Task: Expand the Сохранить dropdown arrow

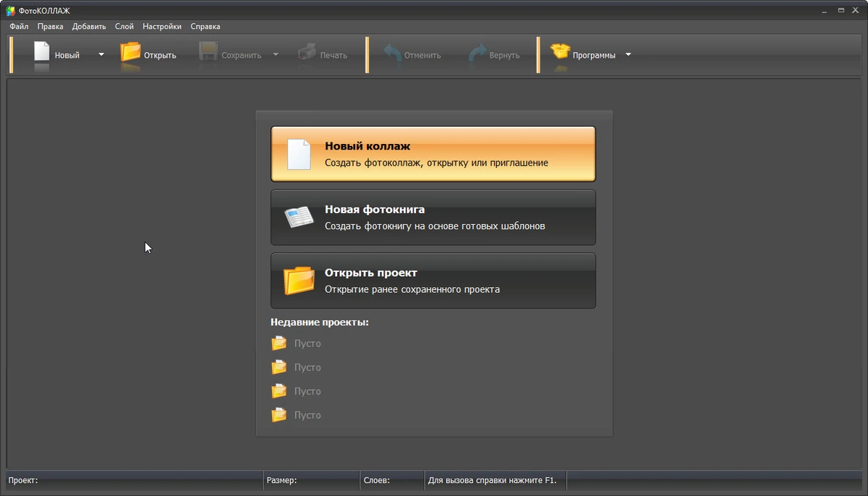Action: (x=276, y=54)
